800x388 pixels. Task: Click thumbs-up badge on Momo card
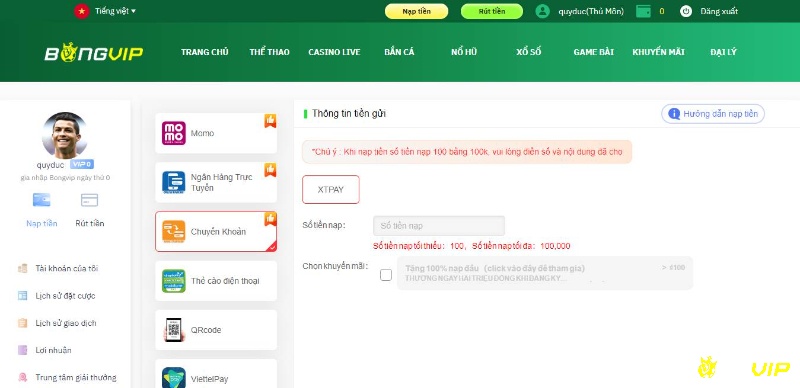(270, 120)
